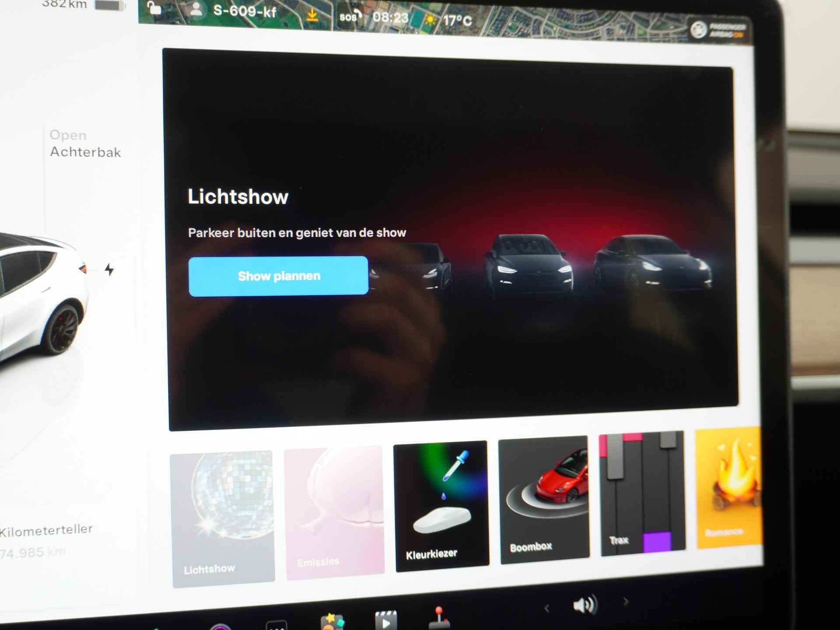
Task: Open the more apps dots icon
Action: point(276,626)
